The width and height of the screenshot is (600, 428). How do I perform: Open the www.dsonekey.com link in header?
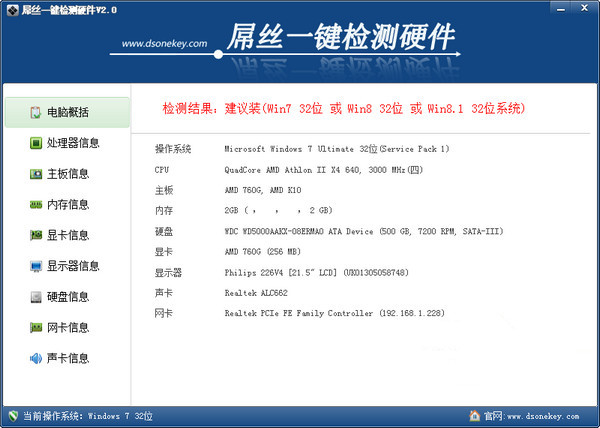tap(165, 44)
